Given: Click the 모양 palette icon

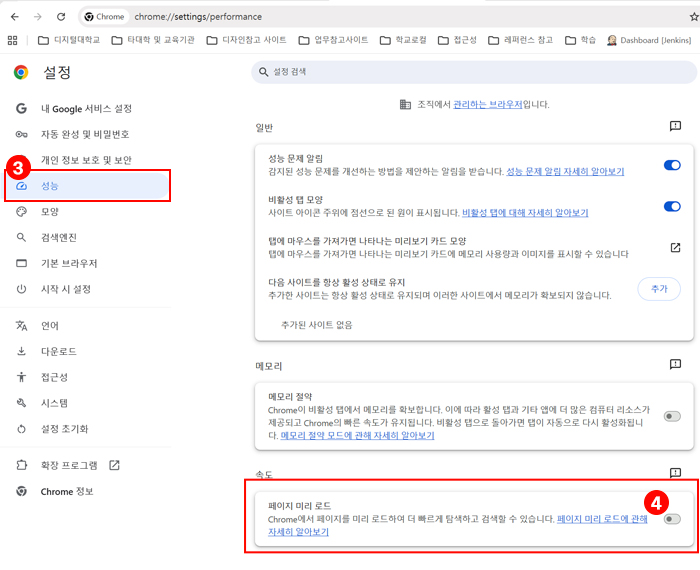Looking at the screenshot, I should pyautogui.click(x=21, y=212).
